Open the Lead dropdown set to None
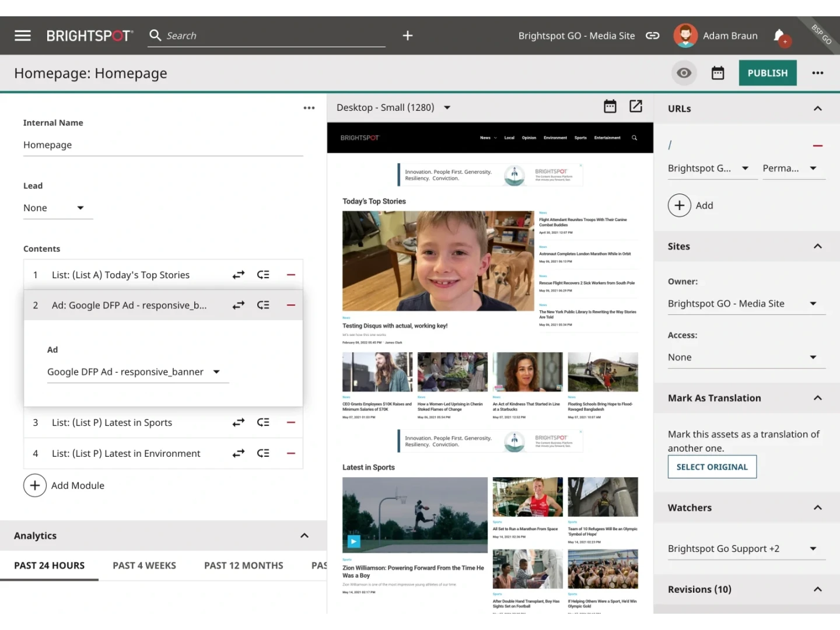The image size is (840, 630). click(x=54, y=208)
